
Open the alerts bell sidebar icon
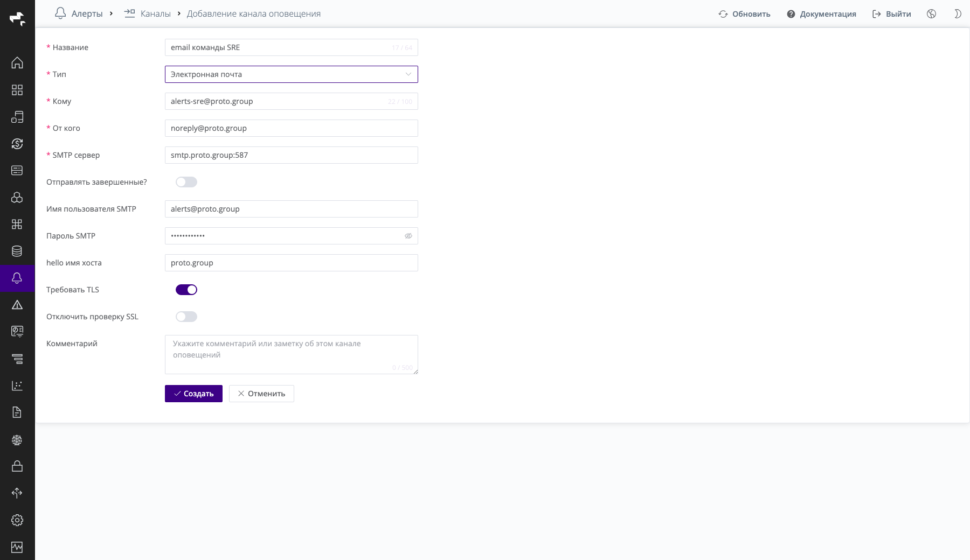pyautogui.click(x=17, y=278)
